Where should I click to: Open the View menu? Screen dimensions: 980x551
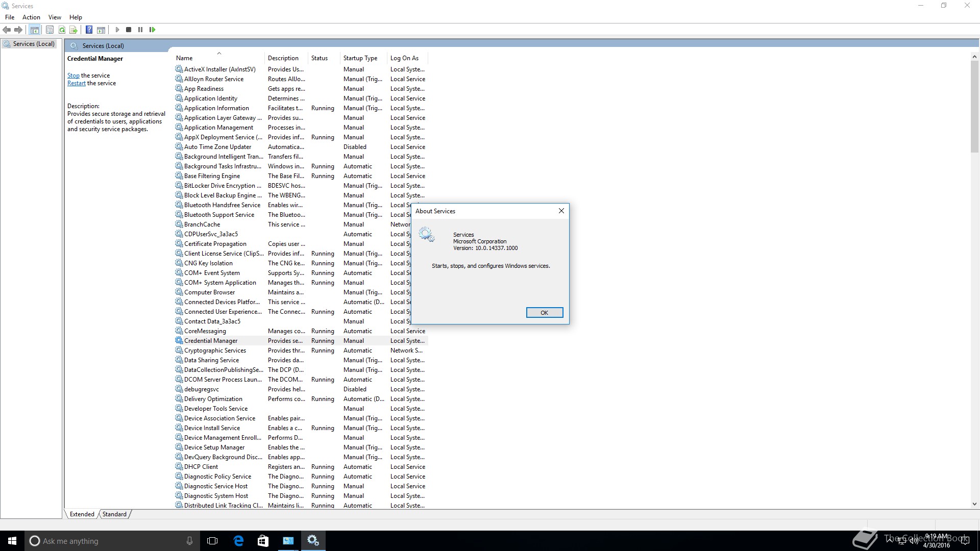tap(55, 17)
